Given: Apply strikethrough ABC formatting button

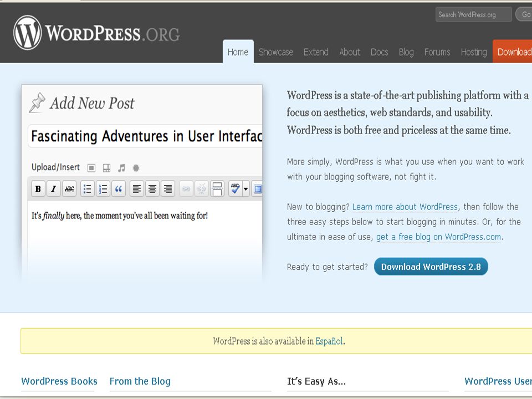Looking at the screenshot, I should (x=69, y=188).
